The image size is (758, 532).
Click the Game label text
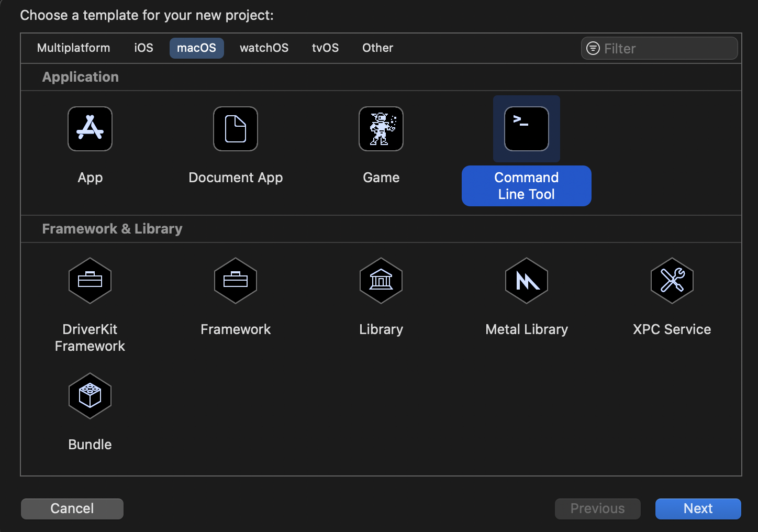click(x=381, y=178)
